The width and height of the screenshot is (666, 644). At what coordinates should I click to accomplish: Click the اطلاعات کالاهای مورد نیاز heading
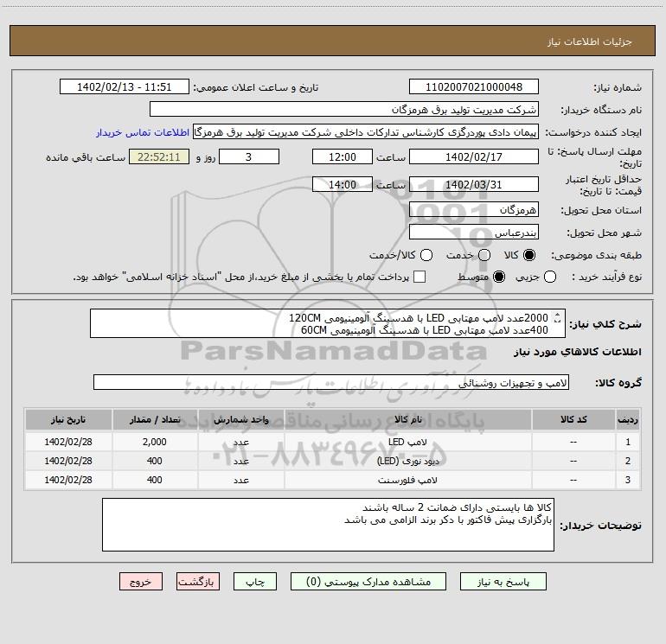pyautogui.click(x=578, y=352)
